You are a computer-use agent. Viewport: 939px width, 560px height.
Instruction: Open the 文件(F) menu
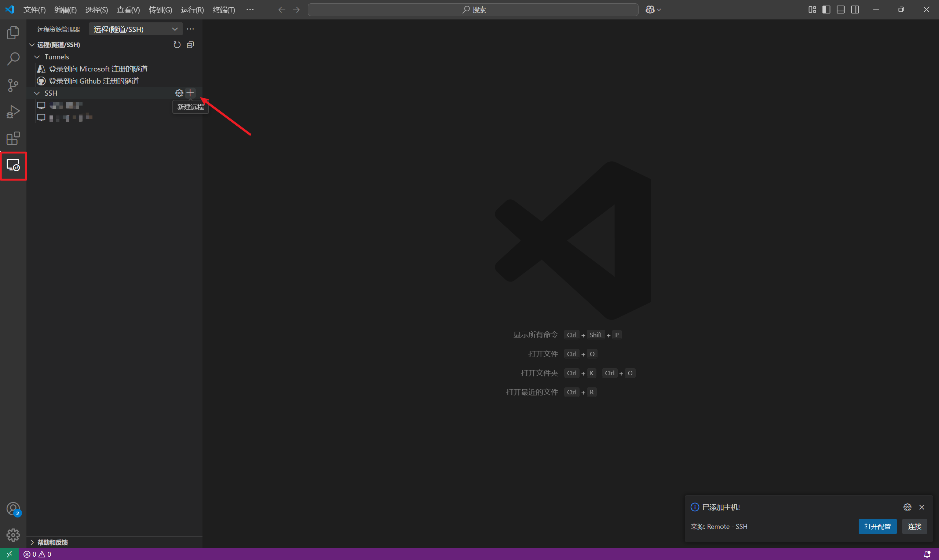34,10
